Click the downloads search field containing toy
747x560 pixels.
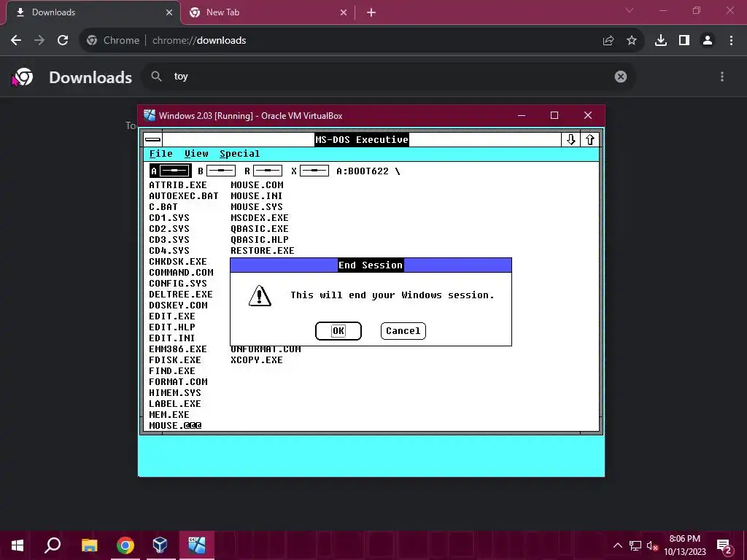(x=388, y=77)
